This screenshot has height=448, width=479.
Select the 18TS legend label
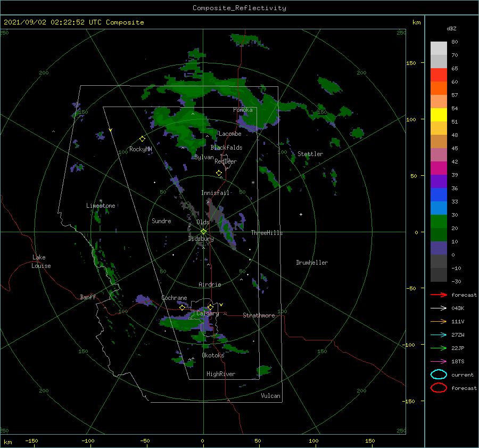(458, 362)
